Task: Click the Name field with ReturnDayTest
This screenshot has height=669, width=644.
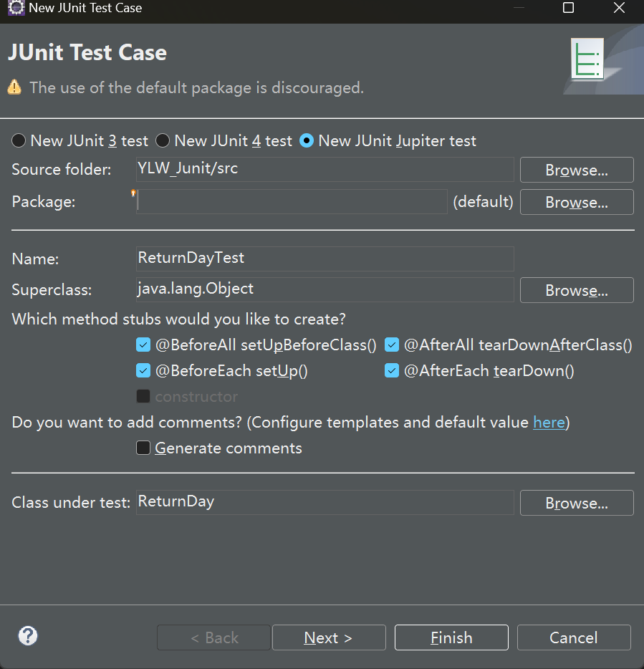Action: (325, 259)
